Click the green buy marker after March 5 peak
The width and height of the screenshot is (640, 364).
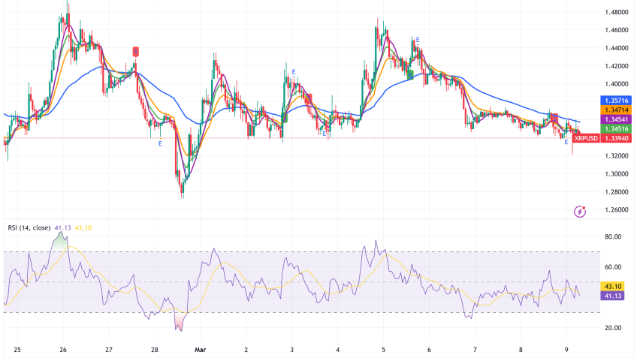click(410, 74)
